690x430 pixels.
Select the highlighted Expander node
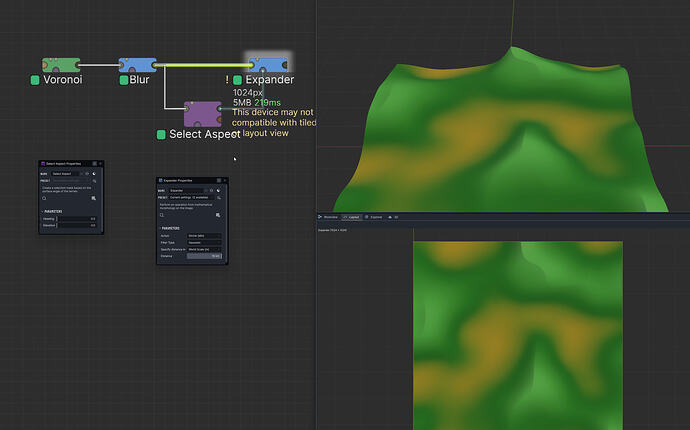pyautogui.click(x=268, y=64)
